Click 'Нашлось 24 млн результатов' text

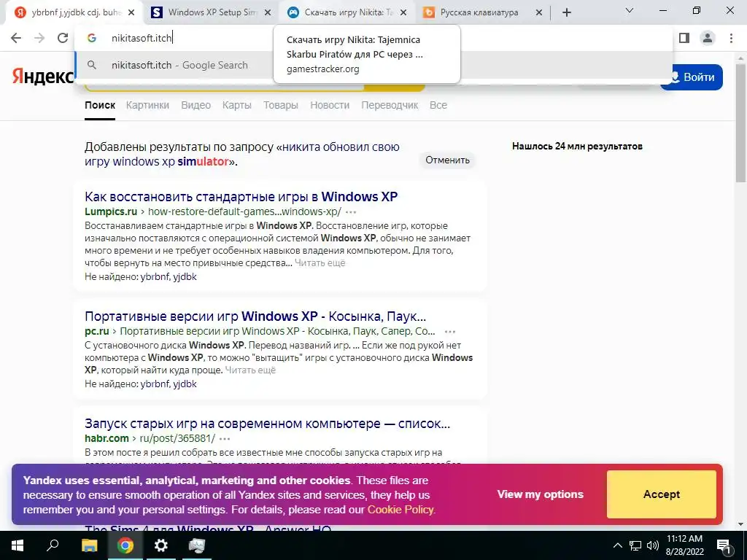577,146
